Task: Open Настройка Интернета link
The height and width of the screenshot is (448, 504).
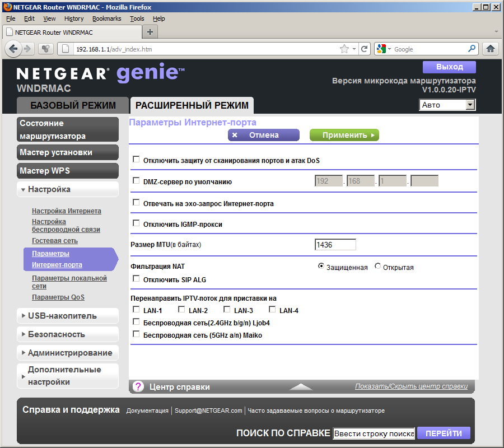Action: click(67, 211)
